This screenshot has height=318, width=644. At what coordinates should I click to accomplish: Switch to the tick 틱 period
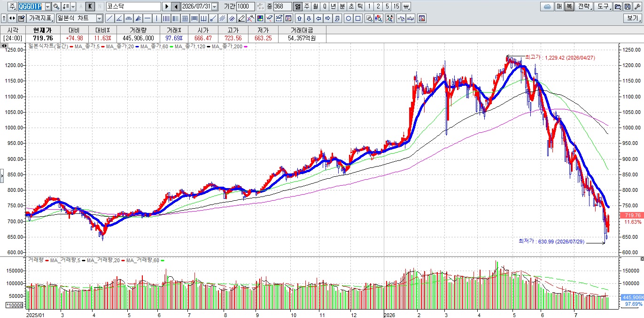click(360, 7)
